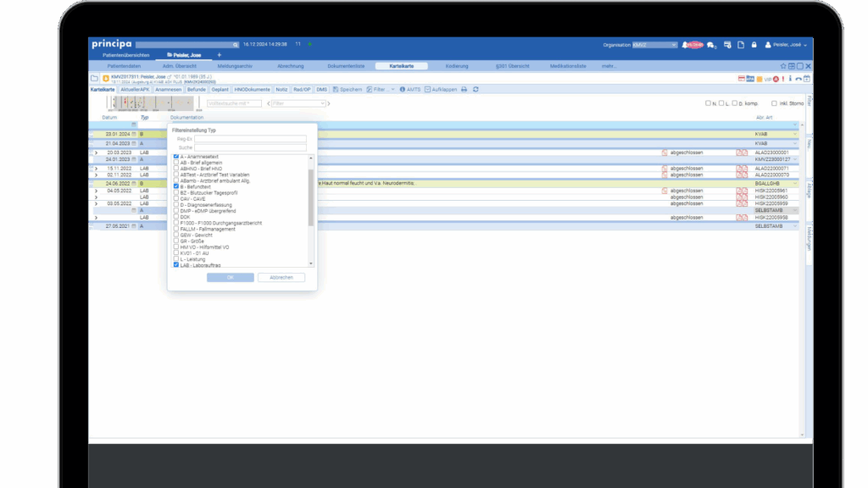868x488 pixels.
Task: Open the Befunde sub-tab
Action: [x=197, y=89]
